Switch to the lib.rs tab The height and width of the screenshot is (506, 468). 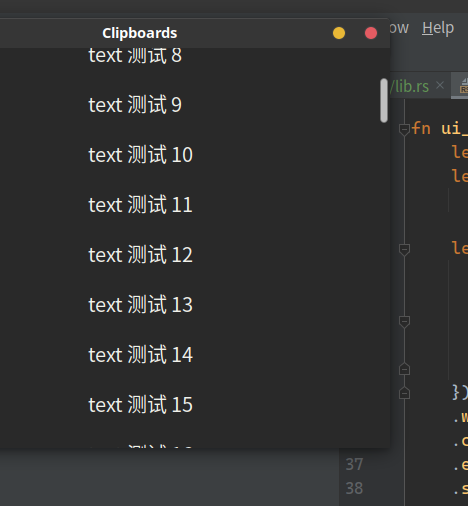click(410, 86)
